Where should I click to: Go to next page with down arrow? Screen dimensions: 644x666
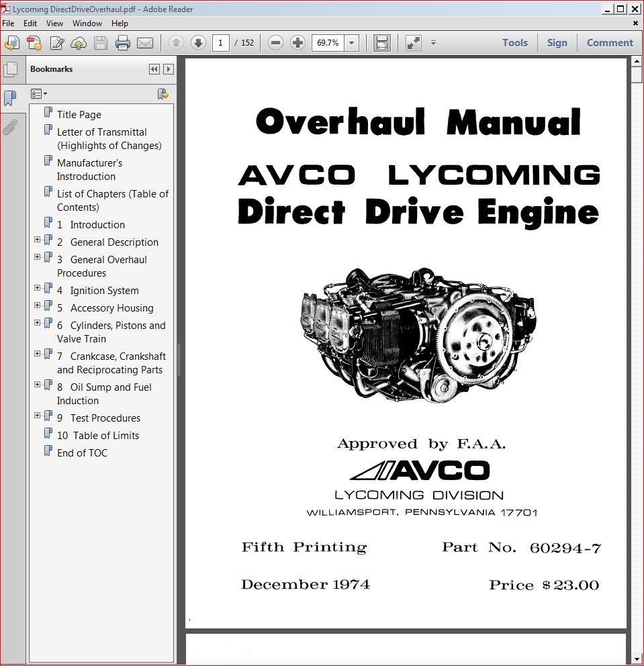[x=198, y=43]
